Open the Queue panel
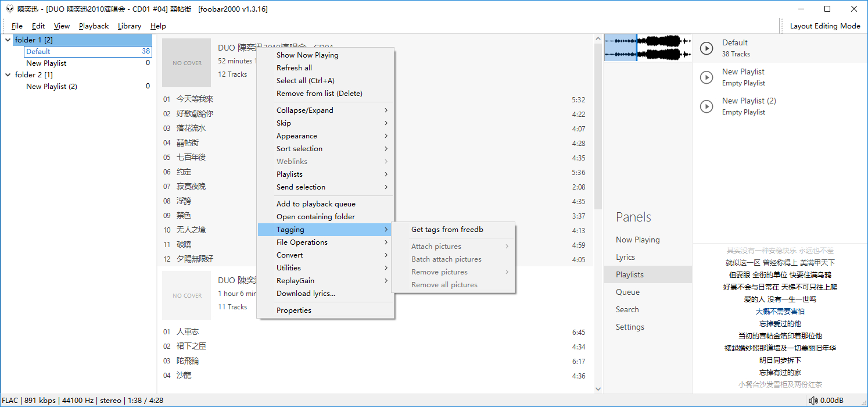 (x=627, y=292)
